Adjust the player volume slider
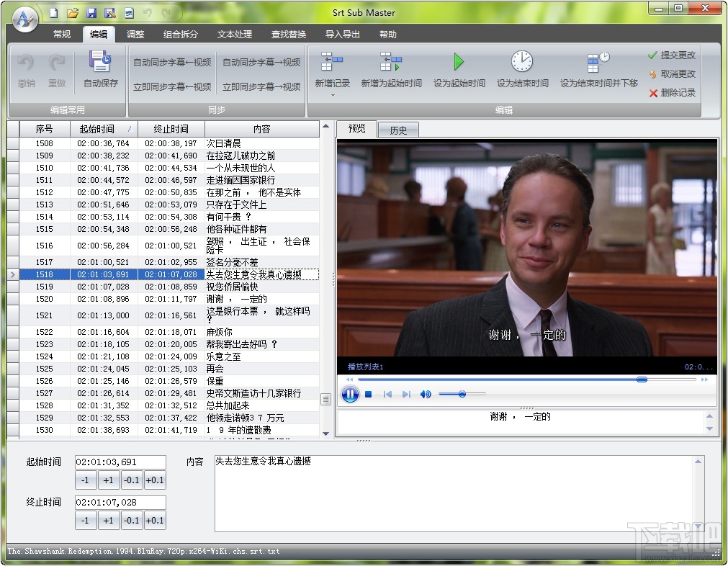This screenshot has height=566, width=728. 462,394
